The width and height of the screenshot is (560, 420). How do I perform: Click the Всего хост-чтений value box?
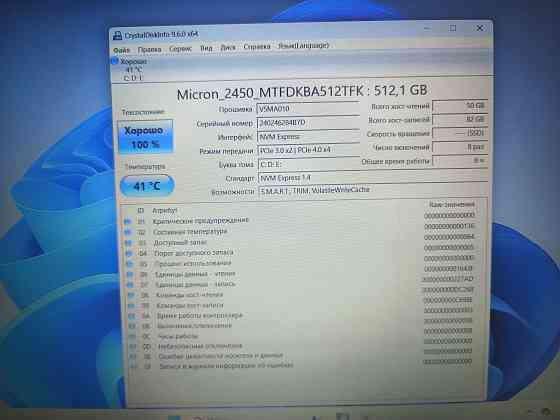pyautogui.click(x=460, y=106)
